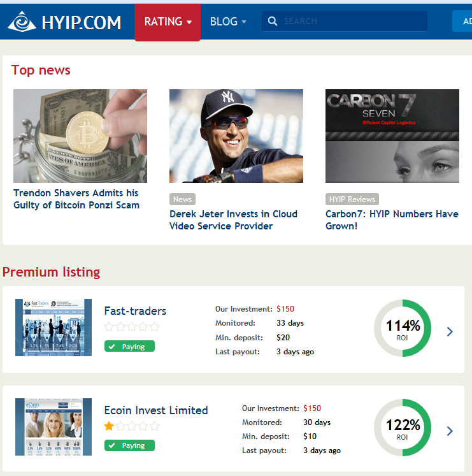Image resolution: width=472 pixels, height=476 pixels.
Task: Click Ecoin Invest '30 days' monitored value
Action: click(x=317, y=422)
